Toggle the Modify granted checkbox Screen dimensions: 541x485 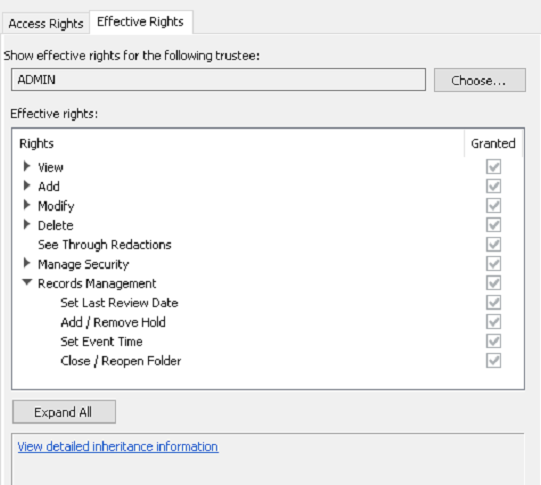(x=493, y=206)
